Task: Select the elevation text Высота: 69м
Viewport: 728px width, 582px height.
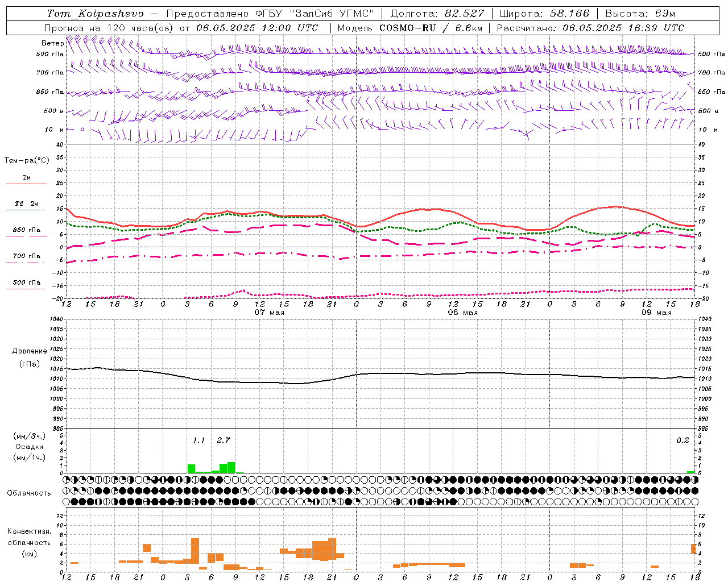Action: click(x=640, y=14)
